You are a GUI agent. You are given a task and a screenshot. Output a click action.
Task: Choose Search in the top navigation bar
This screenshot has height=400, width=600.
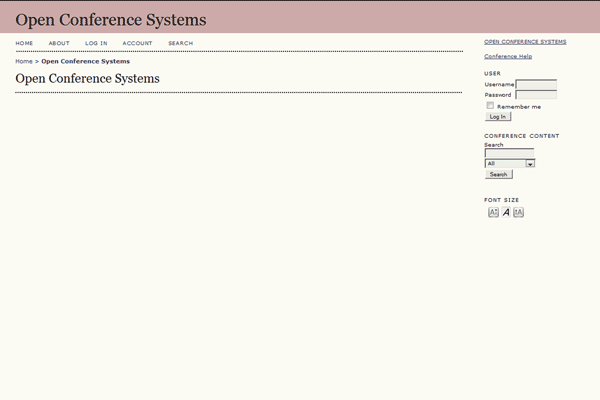coord(180,44)
